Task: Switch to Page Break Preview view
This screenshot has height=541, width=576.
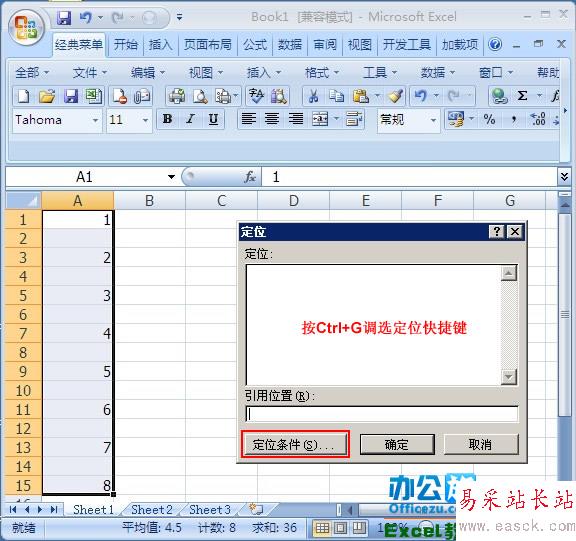Action: point(358,528)
